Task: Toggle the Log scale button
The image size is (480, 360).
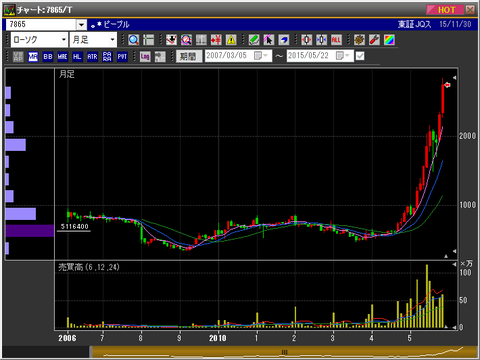Action: [145, 56]
